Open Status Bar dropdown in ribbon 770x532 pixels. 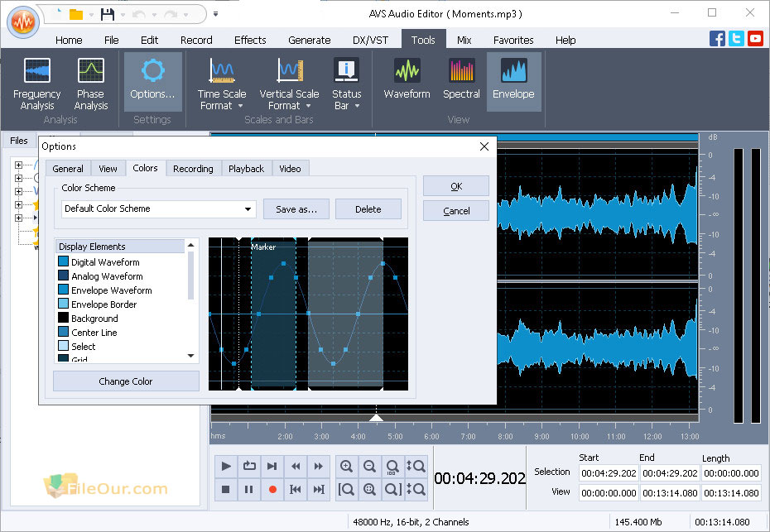pos(347,84)
